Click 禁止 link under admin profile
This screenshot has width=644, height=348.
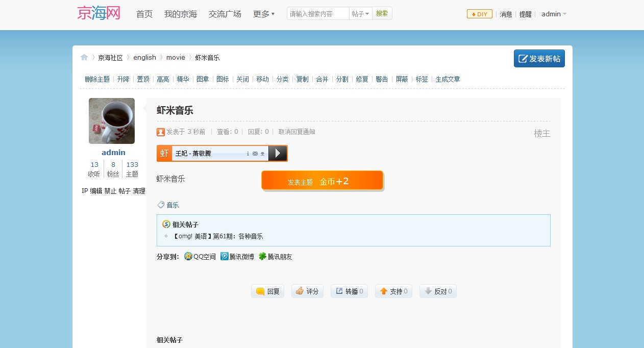[x=111, y=191]
